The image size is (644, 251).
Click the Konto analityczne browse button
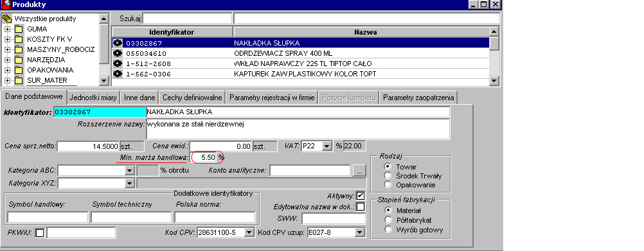coord(359,171)
